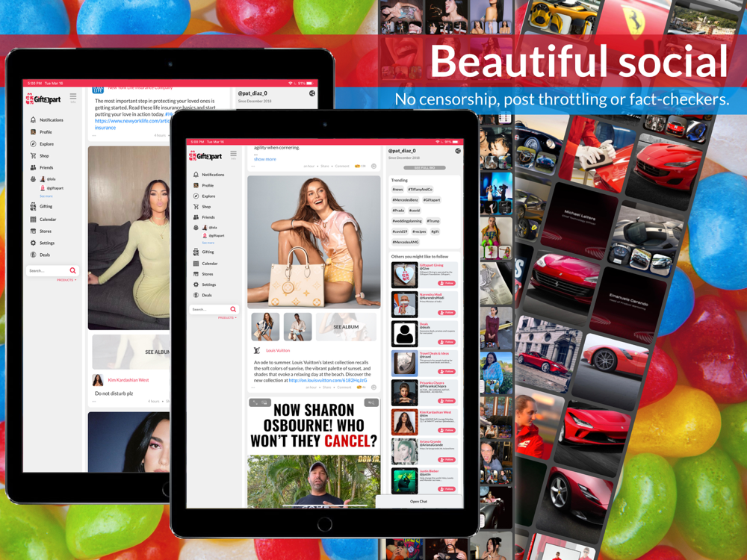This screenshot has height=560, width=747.
Task: Open Shop cart on back iPad
Action: click(x=34, y=156)
